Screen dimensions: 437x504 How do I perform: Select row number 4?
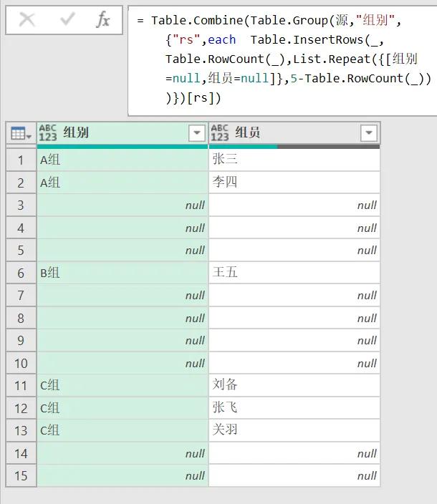[x=21, y=228]
